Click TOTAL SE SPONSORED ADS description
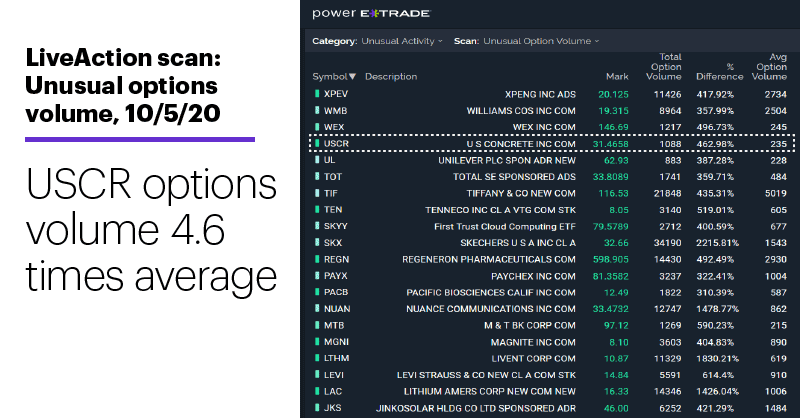This screenshot has width=800, height=418. pos(514,177)
